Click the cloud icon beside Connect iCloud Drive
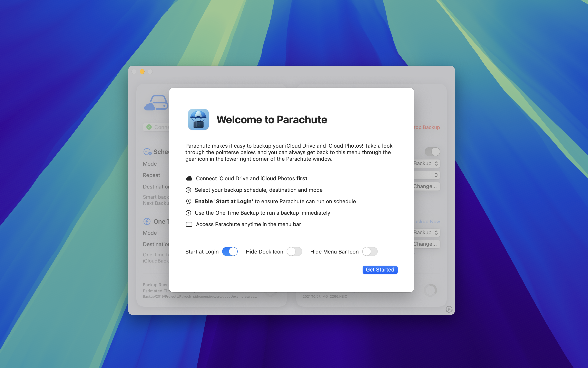 tap(189, 178)
